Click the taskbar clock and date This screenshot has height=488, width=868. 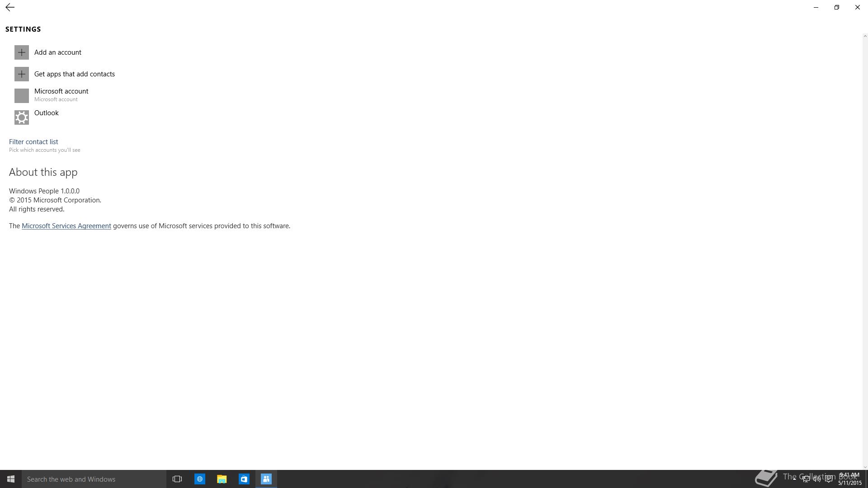(x=850, y=479)
